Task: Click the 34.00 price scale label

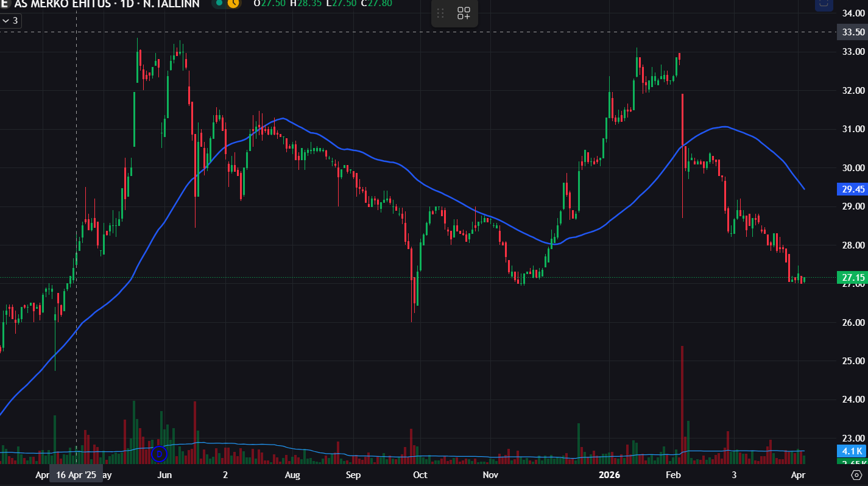Action: [x=853, y=13]
